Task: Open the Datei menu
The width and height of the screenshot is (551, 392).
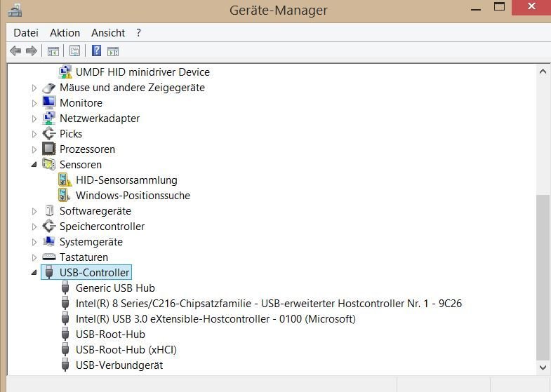Action: [26, 33]
